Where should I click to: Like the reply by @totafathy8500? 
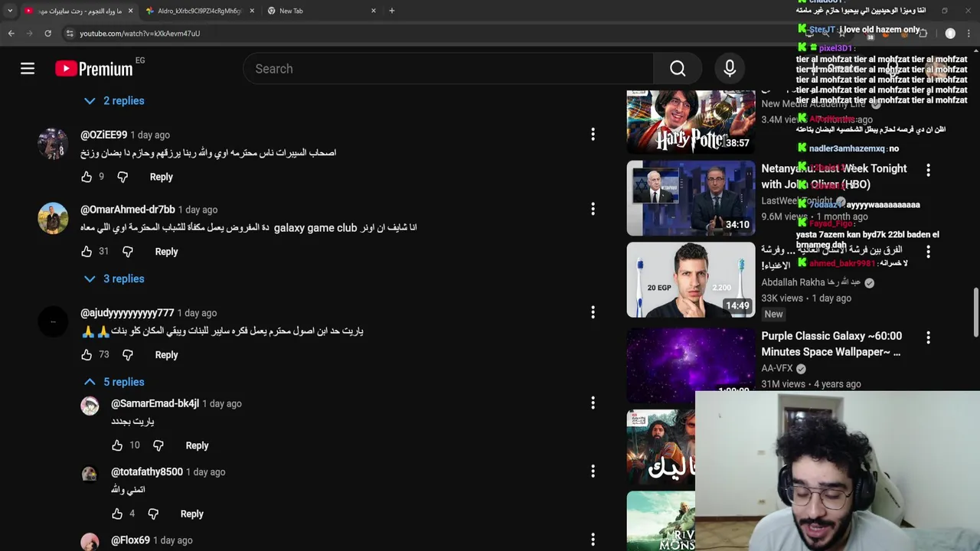[117, 514]
